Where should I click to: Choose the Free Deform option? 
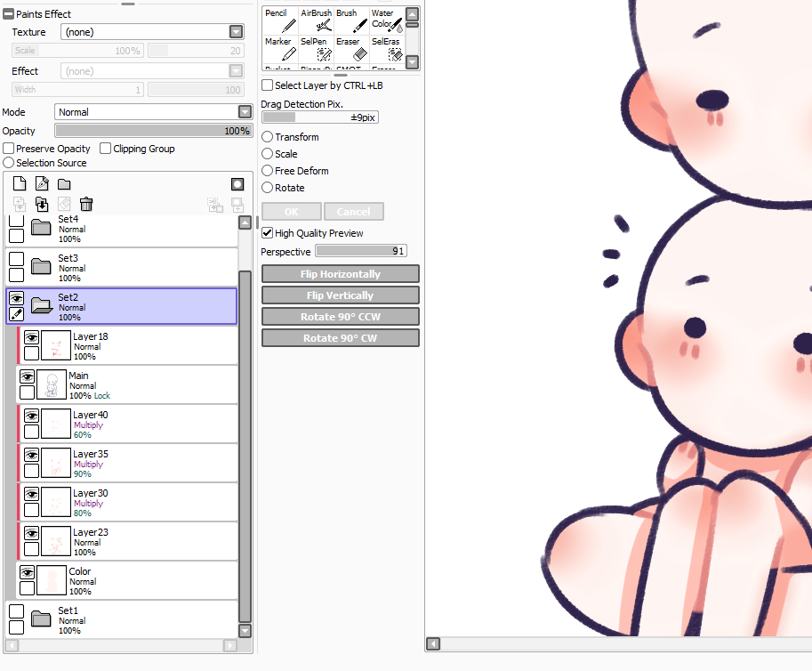tap(267, 171)
